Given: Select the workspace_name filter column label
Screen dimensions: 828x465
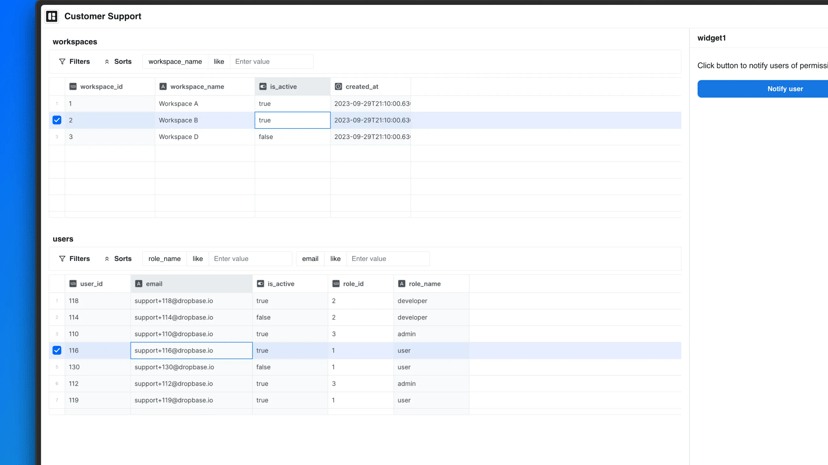Looking at the screenshot, I should (x=175, y=62).
